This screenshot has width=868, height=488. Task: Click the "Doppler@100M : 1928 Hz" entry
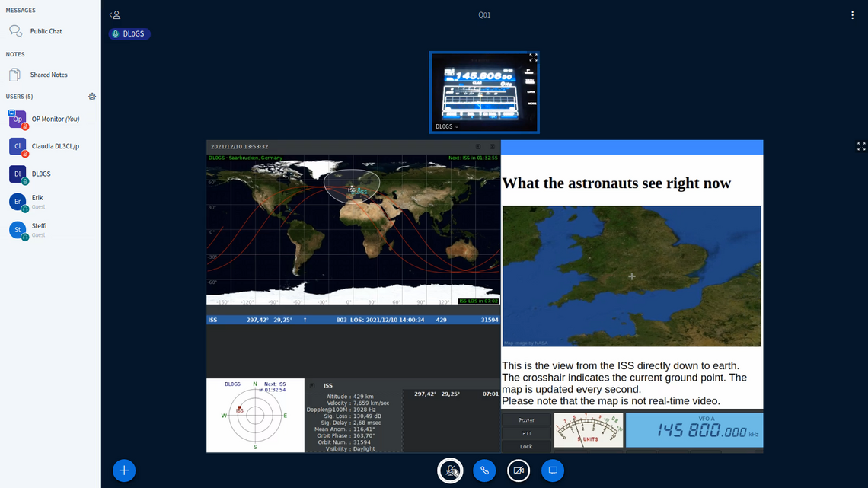coord(341,410)
